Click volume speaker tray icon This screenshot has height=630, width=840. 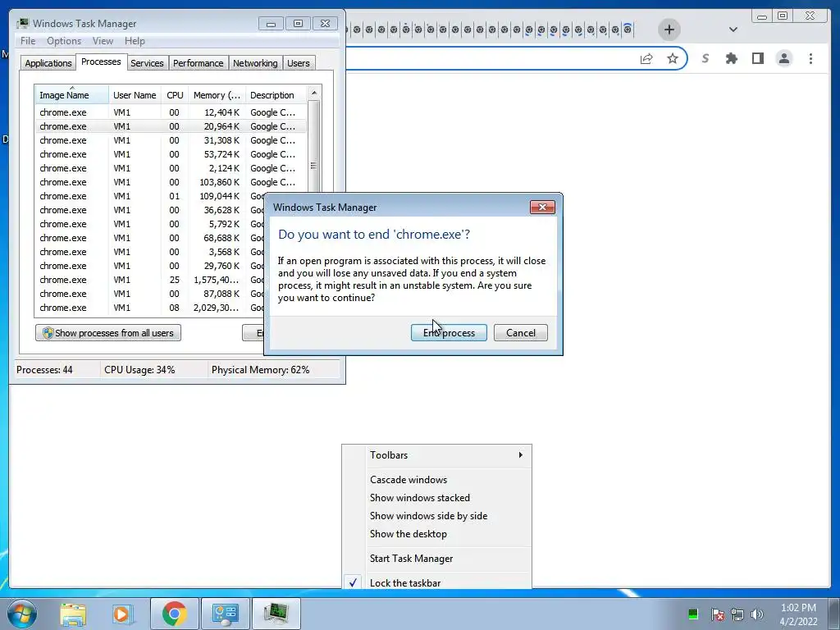pyautogui.click(x=757, y=614)
